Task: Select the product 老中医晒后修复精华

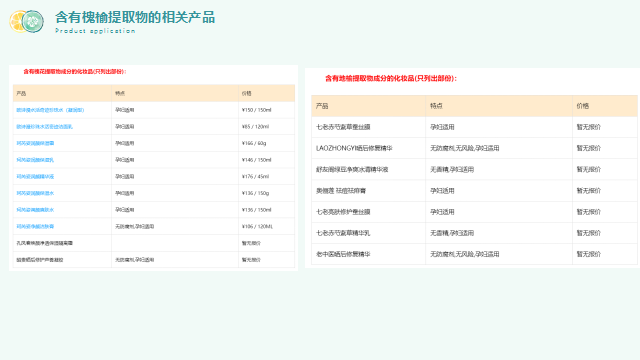Action: (343, 254)
